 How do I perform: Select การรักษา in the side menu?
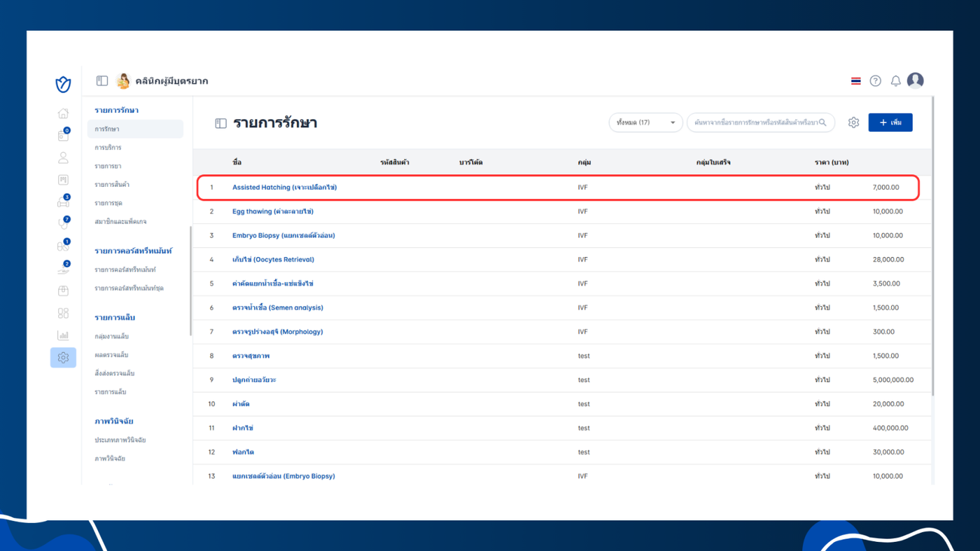[x=135, y=129]
